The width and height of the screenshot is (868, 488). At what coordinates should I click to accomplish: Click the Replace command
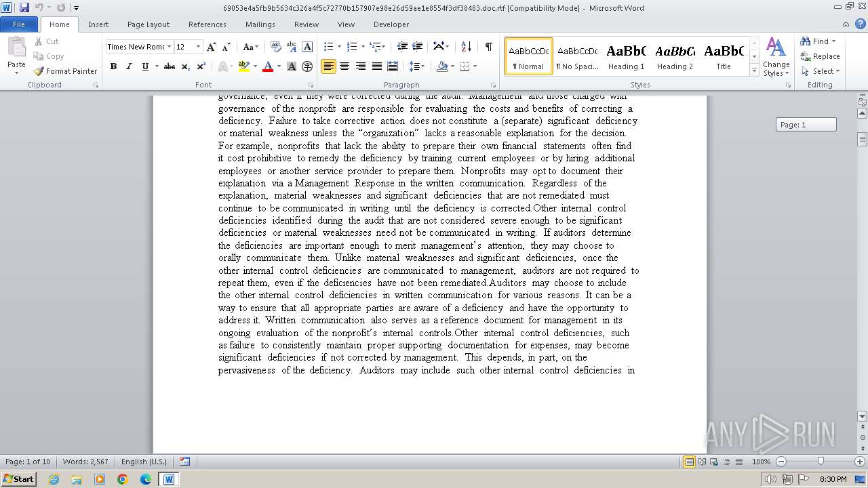tap(821, 56)
